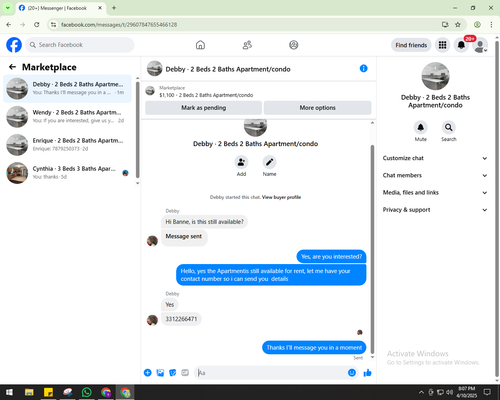Viewport: 500px width, 400px height.
Task: Mute this conversation with the bell icon
Action: pyautogui.click(x=421, y=127)
